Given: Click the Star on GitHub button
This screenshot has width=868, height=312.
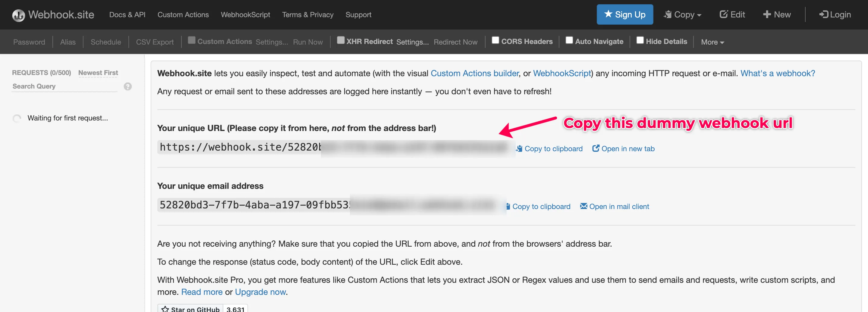Looking at the screenshot, I should [x=190, y=309].
